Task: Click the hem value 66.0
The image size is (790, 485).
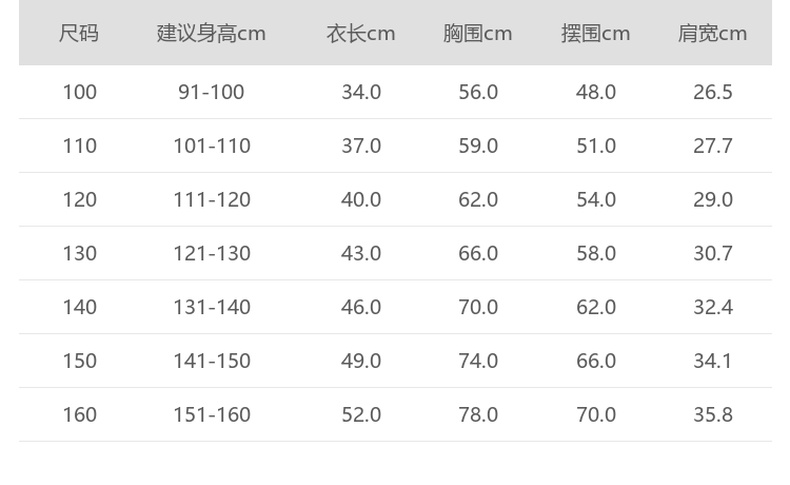Action: 596,361
